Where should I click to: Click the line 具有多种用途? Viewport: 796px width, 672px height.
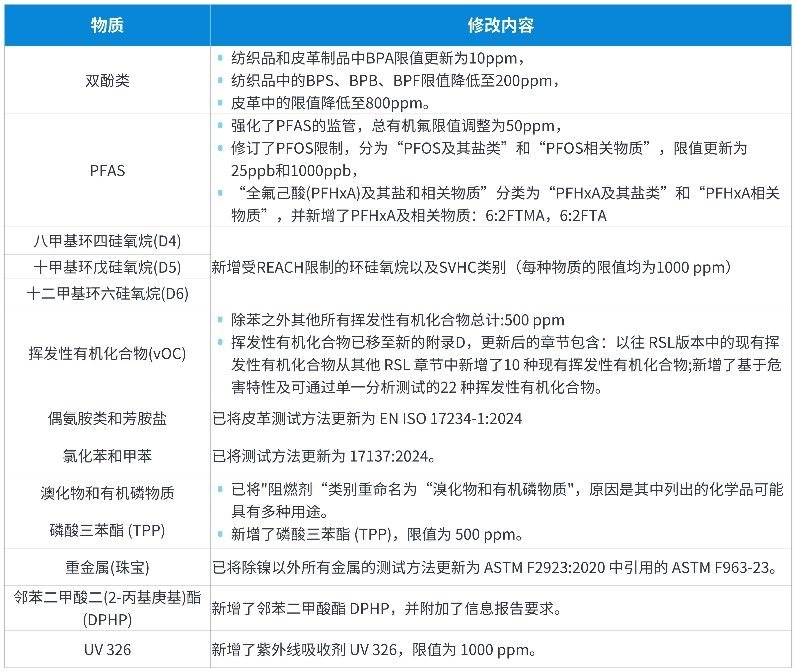point(280,512)
